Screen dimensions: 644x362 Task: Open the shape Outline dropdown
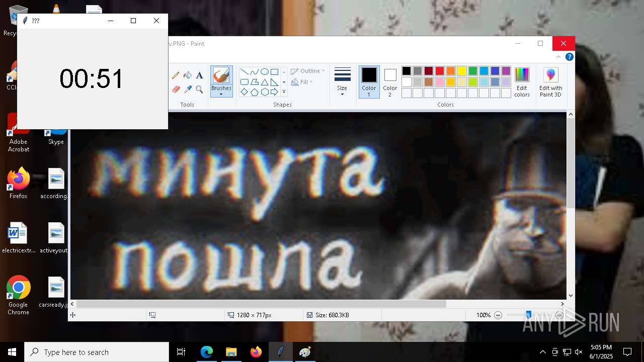click(x=307, y=71)
